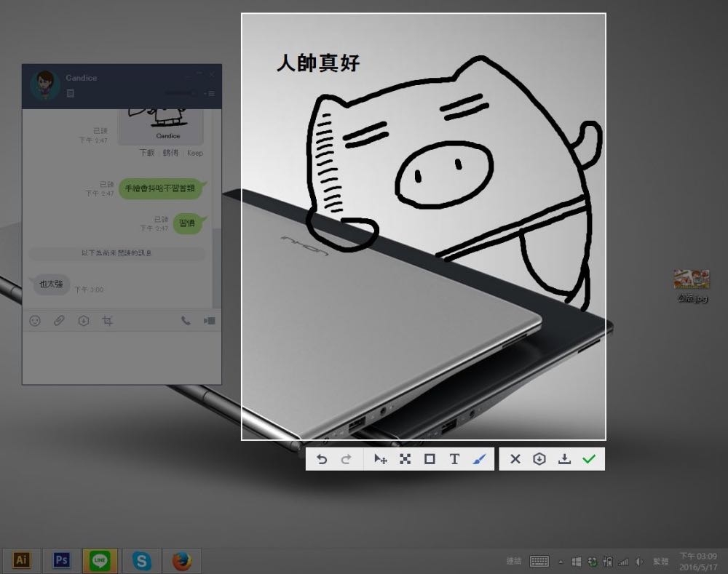Open the emoji sticker picker
This screenshot has height=574, width=728.
coord(35,321)
